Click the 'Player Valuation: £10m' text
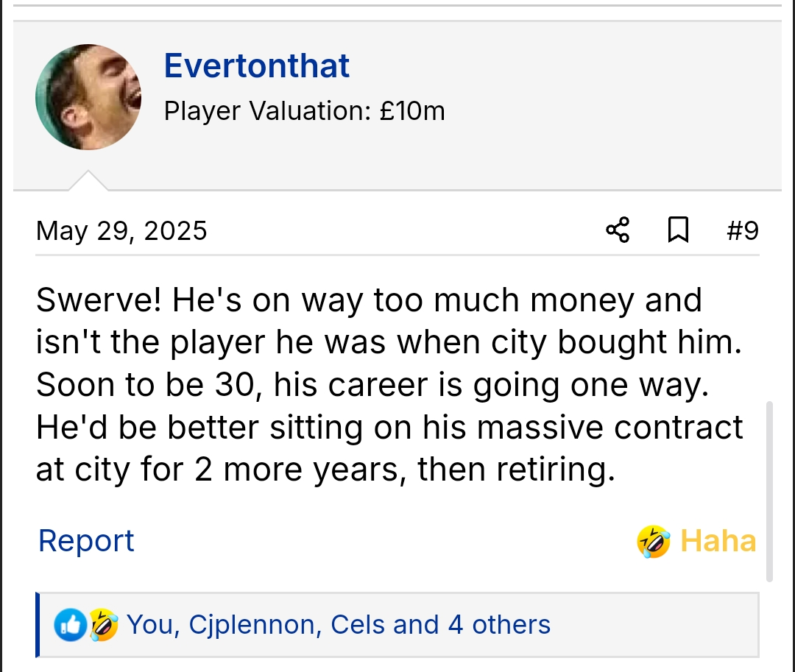Image resolution: width=795 pixels, height=672 pixels. (304, 111)
